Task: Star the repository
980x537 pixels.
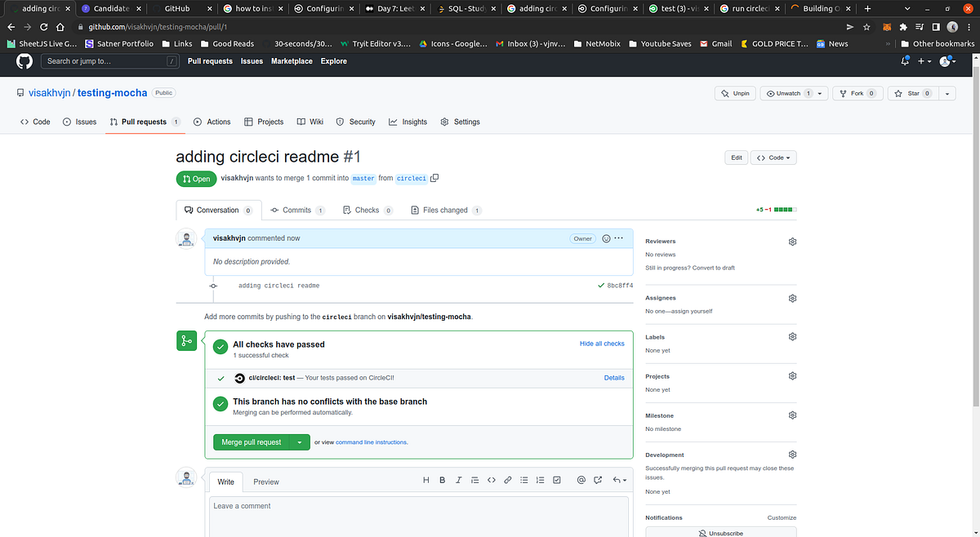Action: pos(913,93)
